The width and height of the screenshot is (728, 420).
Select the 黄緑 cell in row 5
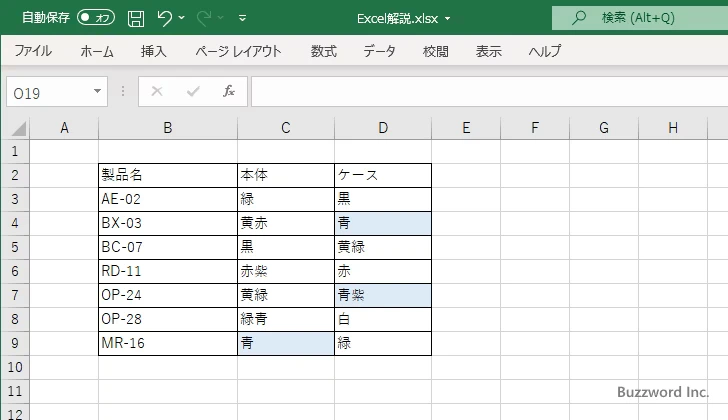(383, 247)
